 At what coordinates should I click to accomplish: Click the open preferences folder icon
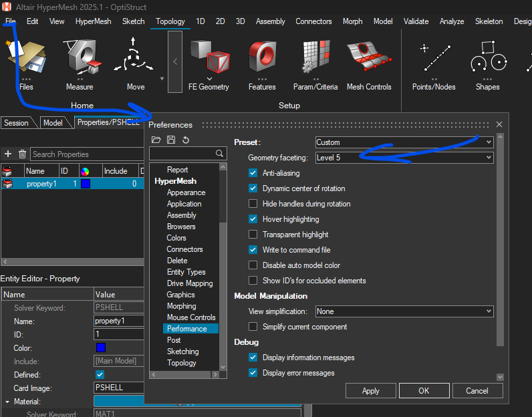(156, 140)
